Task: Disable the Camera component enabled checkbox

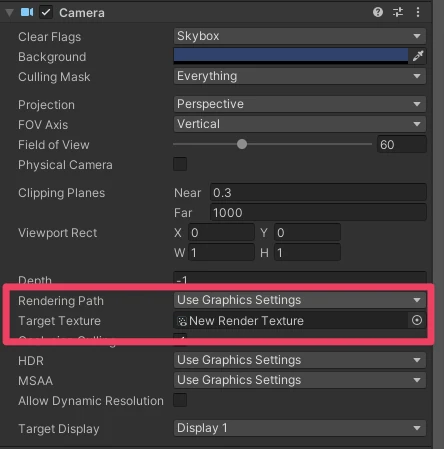Action: 46,13
